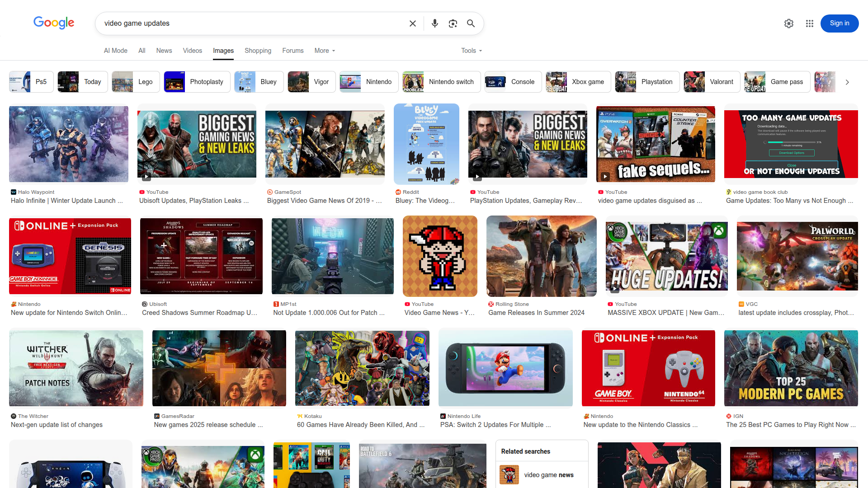Open Rolling Stone source favicon
This screenshot has height=488, width=868.
491,304
